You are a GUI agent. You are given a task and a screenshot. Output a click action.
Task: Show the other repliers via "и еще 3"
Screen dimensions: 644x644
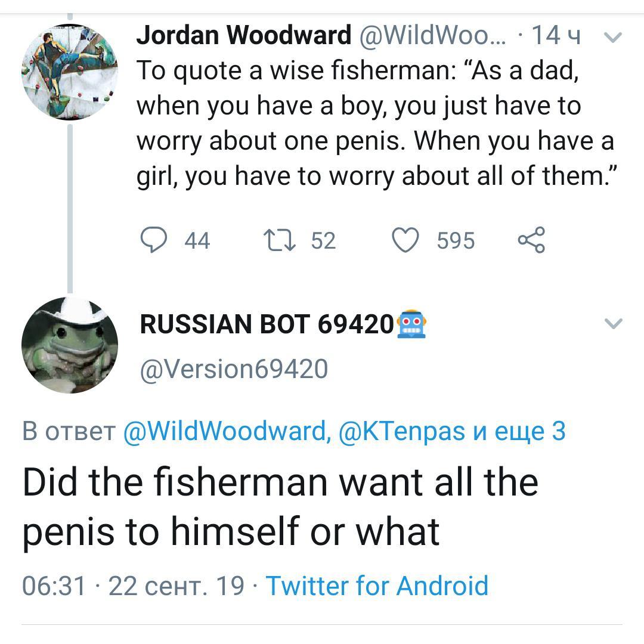519,431
